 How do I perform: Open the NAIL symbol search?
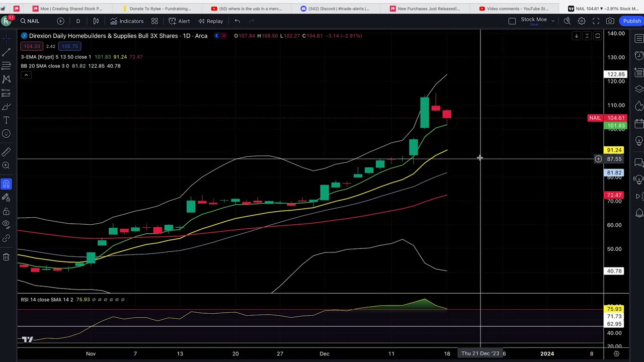click(30, 21)
